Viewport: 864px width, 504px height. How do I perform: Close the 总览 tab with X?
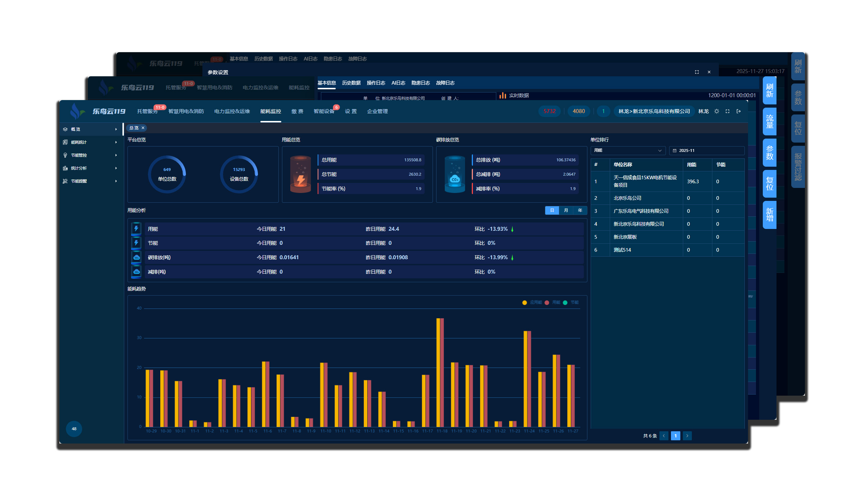pos(143,128)
